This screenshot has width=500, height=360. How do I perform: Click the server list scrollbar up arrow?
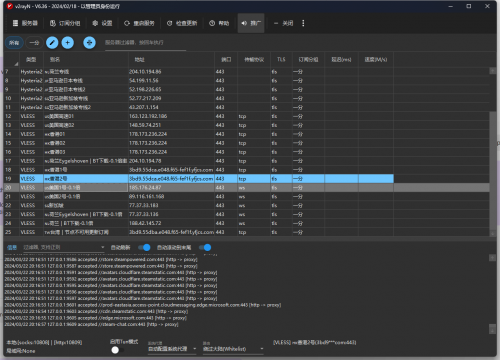(x=492, y=71)
